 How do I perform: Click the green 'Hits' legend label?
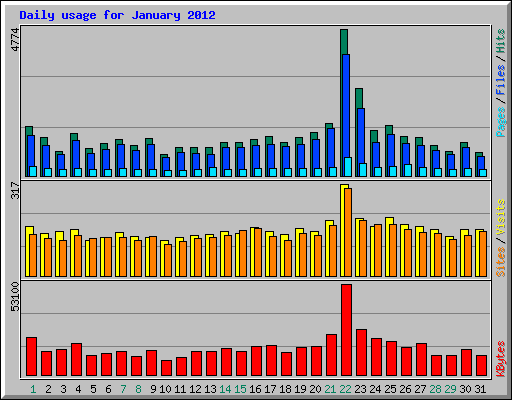click(x=500, y=41)
